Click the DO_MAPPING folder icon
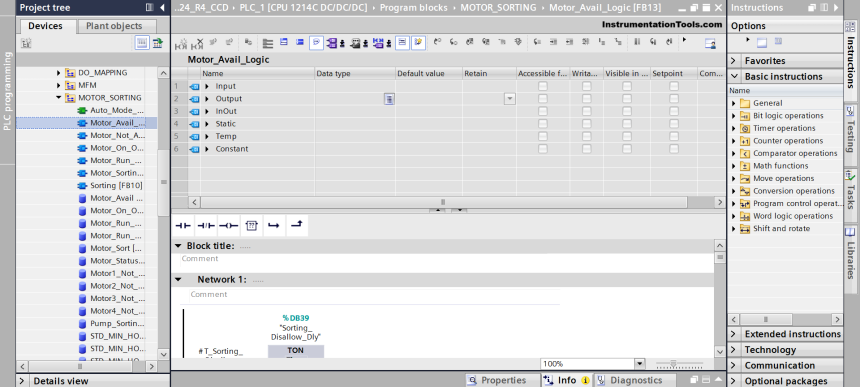The width and height of the screenshot is (860, 387). [70, 72]
